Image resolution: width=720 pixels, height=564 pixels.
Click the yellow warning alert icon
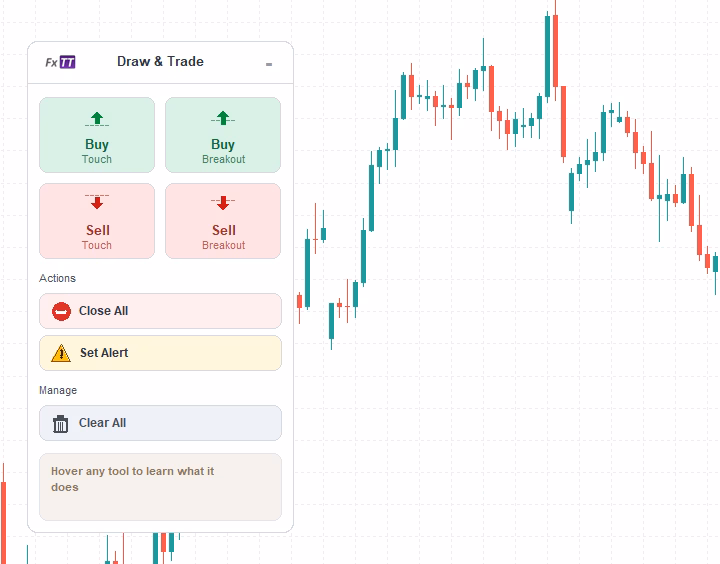pos(61,353)
